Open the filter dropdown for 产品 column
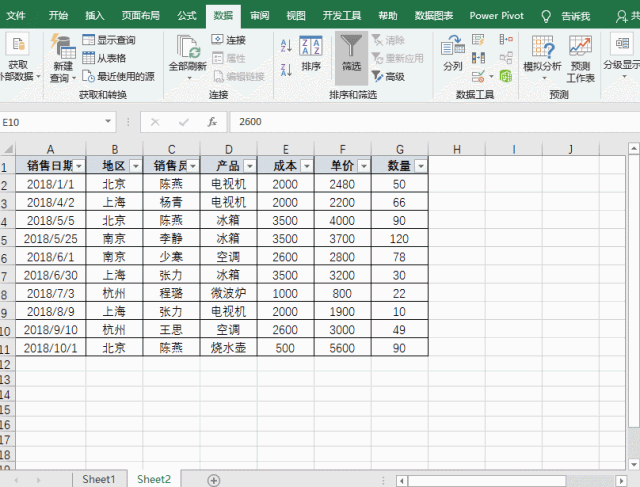 coord(250,166)
